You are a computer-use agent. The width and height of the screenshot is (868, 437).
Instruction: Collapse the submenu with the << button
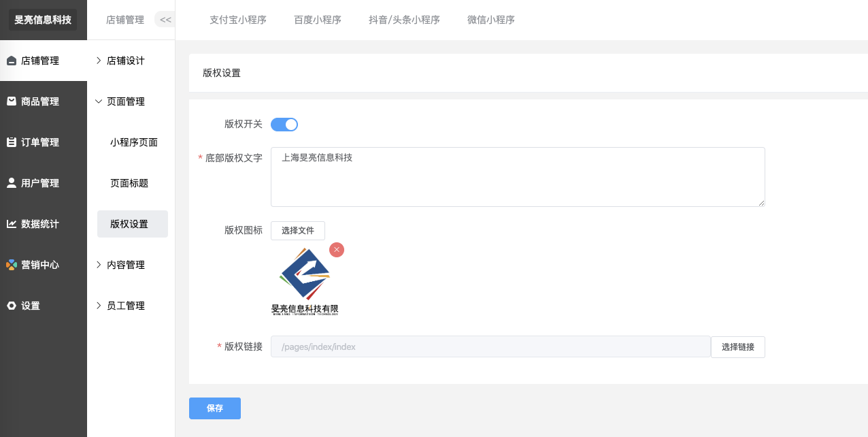tap(165, 20)
